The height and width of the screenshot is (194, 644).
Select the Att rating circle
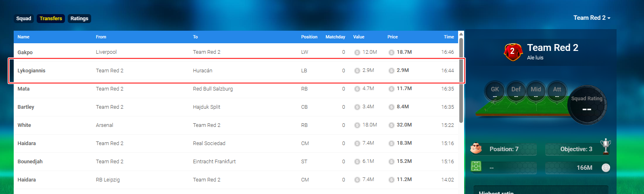click(557, 92)
